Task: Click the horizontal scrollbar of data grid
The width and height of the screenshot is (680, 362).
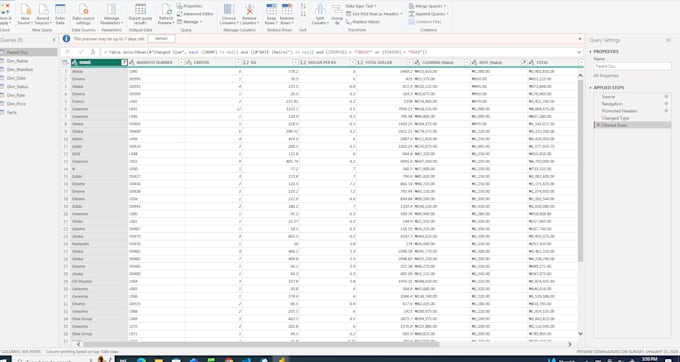Action: click(262, 344)
